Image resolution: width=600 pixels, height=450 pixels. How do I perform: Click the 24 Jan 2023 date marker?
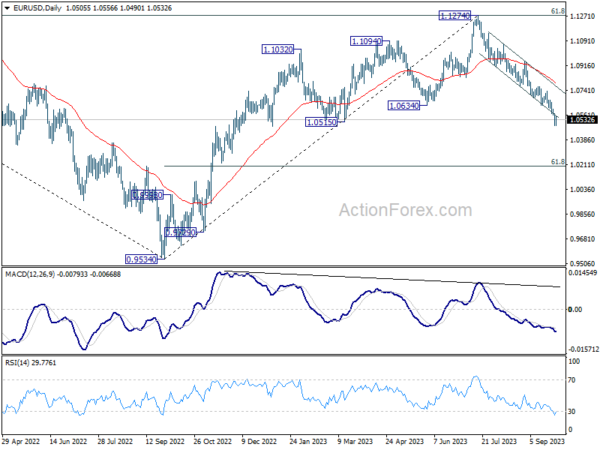[308, 441]
